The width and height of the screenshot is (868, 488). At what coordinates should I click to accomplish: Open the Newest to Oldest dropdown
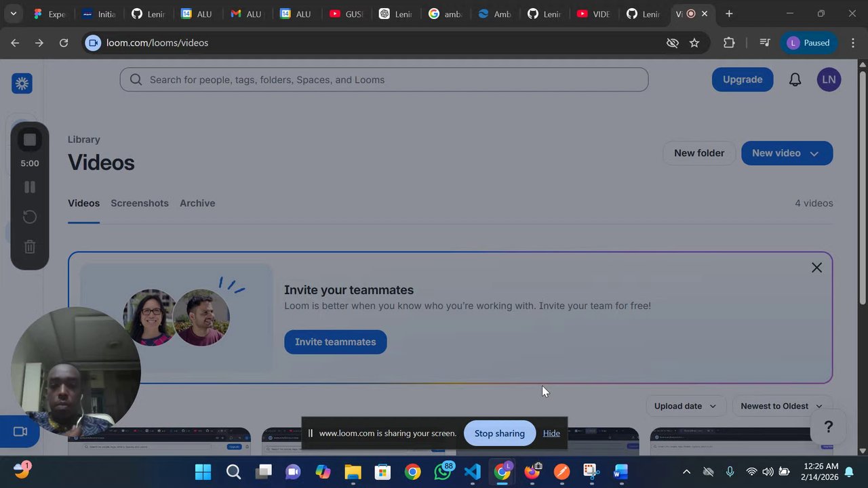(x=782, y=406)
